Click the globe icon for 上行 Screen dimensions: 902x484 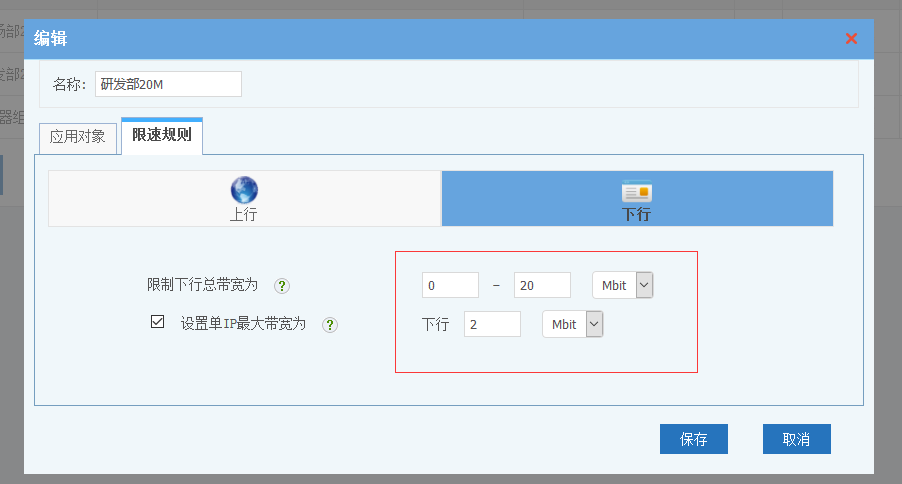coord(244,190)
